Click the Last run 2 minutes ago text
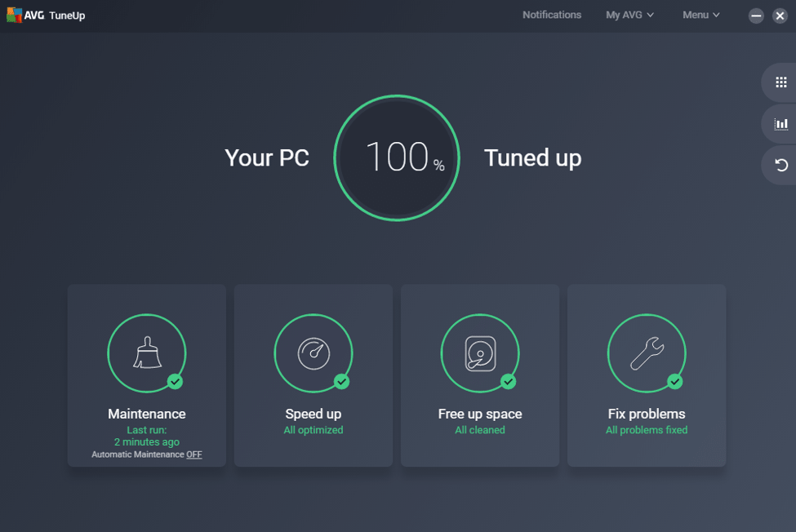796x532 pixels. coord(147,436)
